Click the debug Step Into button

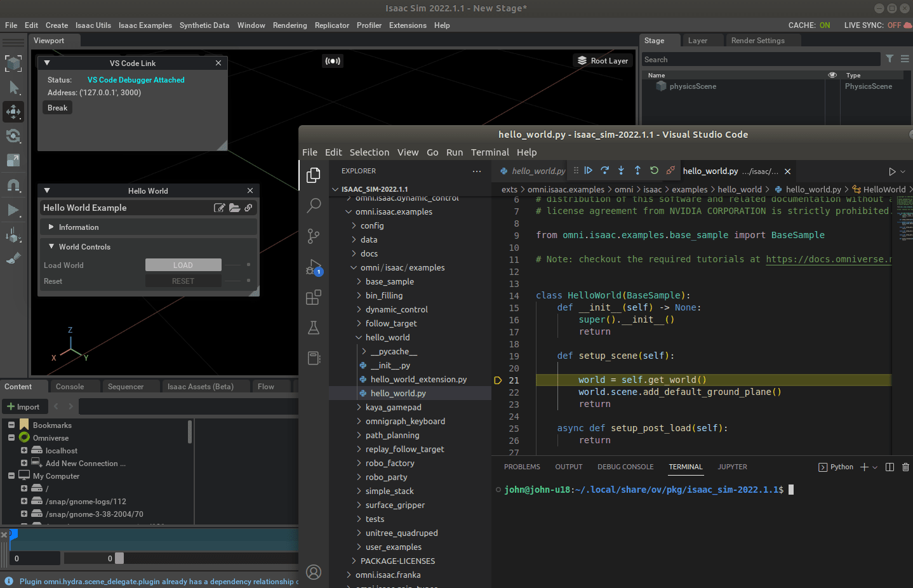(x=621, y=170)
